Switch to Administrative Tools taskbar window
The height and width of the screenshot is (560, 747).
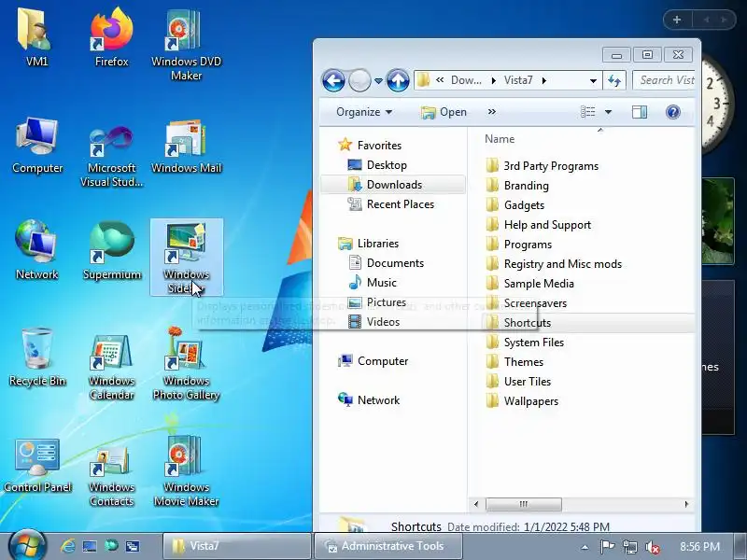tap(388, 546)
